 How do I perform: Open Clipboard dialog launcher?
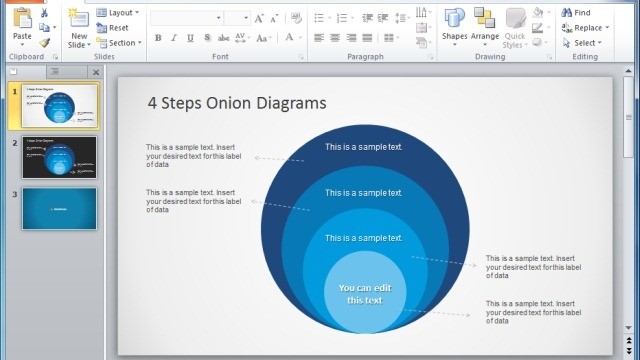pyautogui.click(x=55, y=57)
